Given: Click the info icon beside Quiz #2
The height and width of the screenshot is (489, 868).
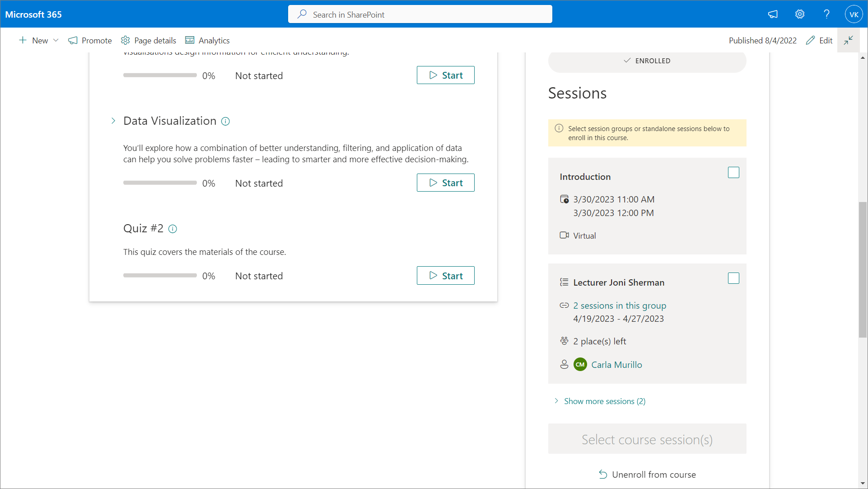Looking at the screenshot, I should 173,229.
